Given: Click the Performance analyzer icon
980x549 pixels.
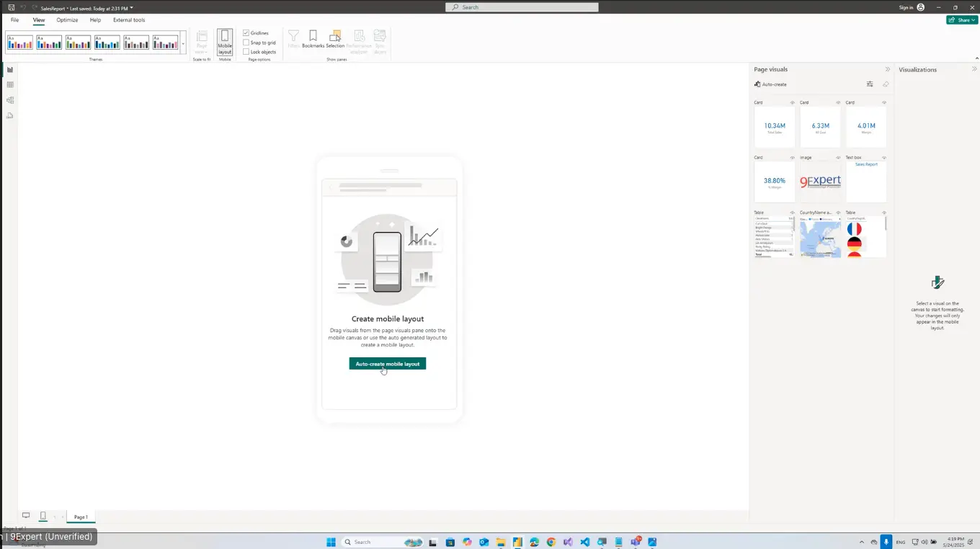Looking at the screenshot, I should point(358,42).
